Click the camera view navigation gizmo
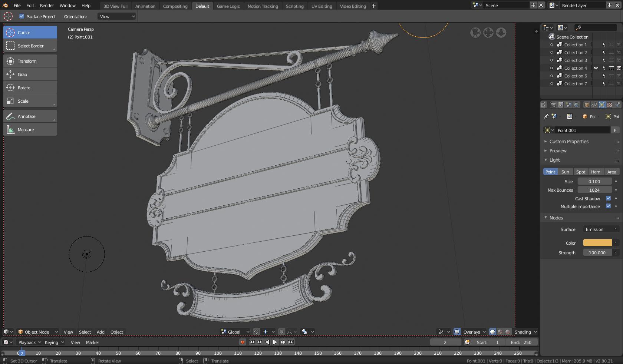 pyautogui.click(x=475, y=33)
